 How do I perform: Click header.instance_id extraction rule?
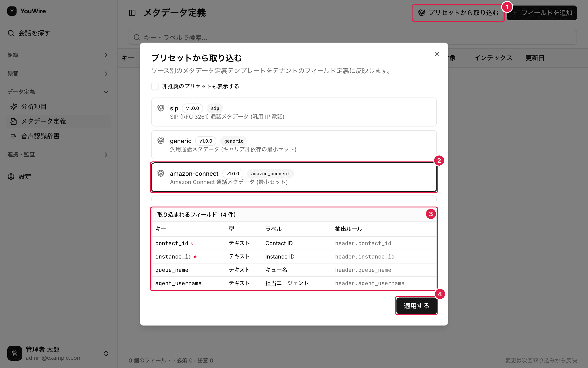(365, 257)
